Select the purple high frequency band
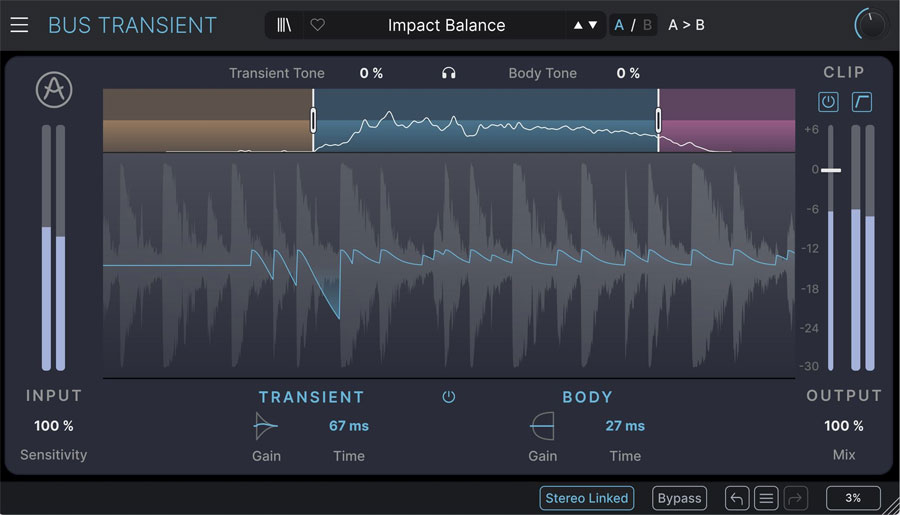Viewport: 900px width, 515px height. pyautogui.click(x=727, y=121)
